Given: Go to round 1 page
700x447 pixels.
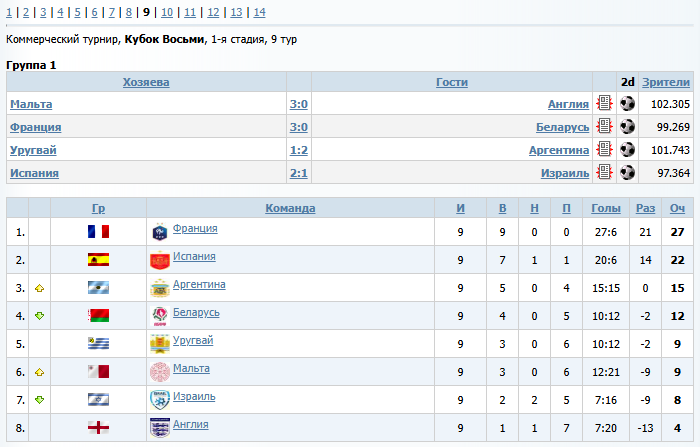Looking at the screenshot, I should pyautogui.click(x=9, y=12).
